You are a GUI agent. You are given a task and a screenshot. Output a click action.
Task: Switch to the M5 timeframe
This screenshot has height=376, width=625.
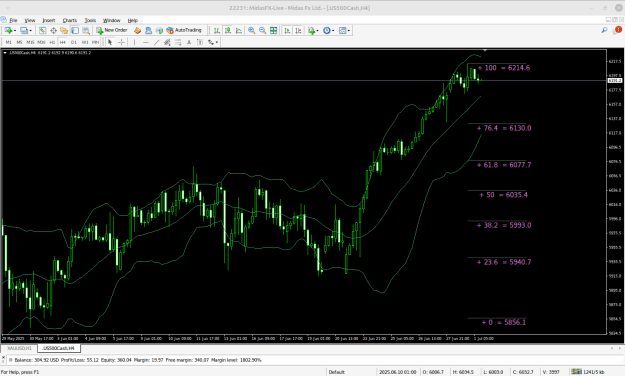tap(19, 42)
